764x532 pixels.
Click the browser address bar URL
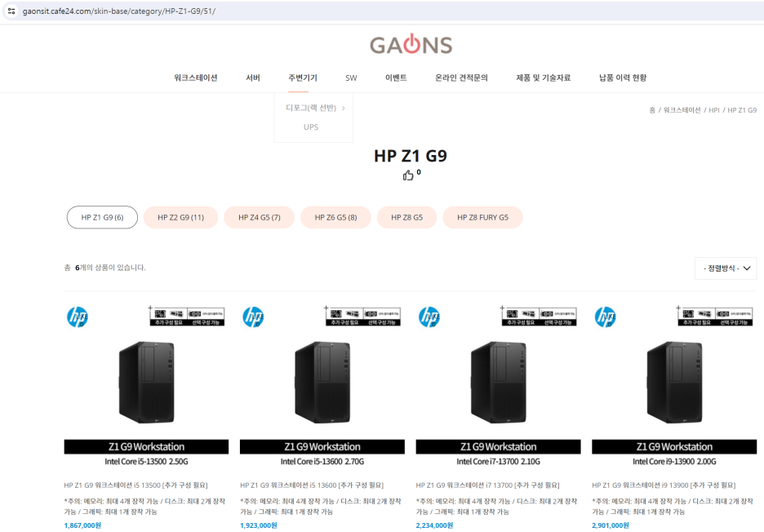click(x=119, y=11)
